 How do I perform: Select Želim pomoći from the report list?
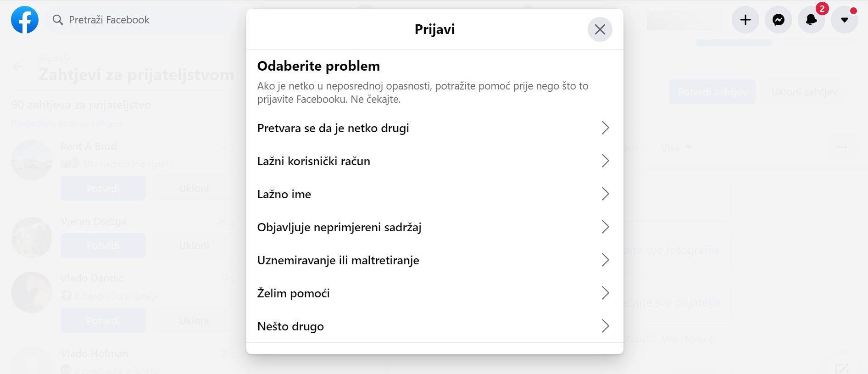(434, 293)
